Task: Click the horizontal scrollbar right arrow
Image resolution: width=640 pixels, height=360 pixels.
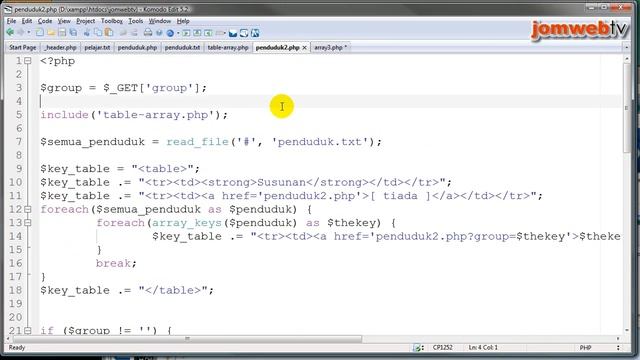Action: (x=618, y=339)
